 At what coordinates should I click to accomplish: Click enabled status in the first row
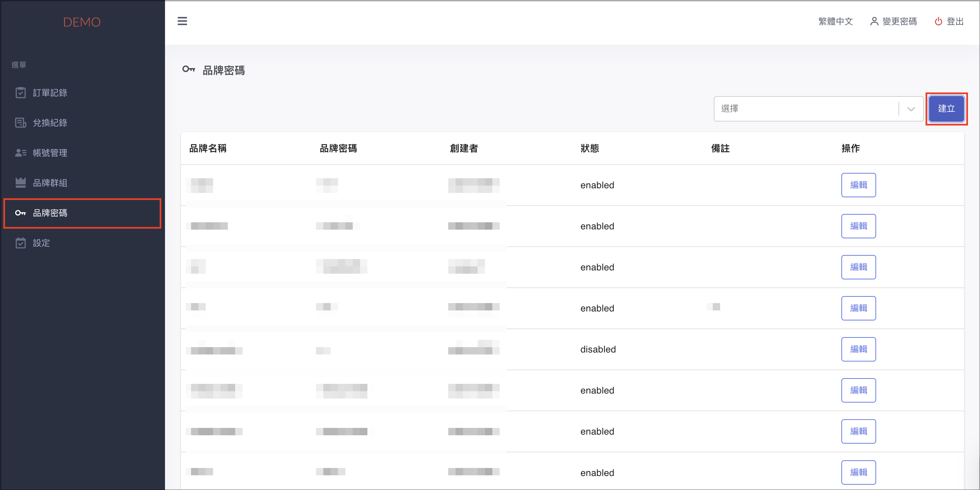pyautogui.click(x=597, y=185)
